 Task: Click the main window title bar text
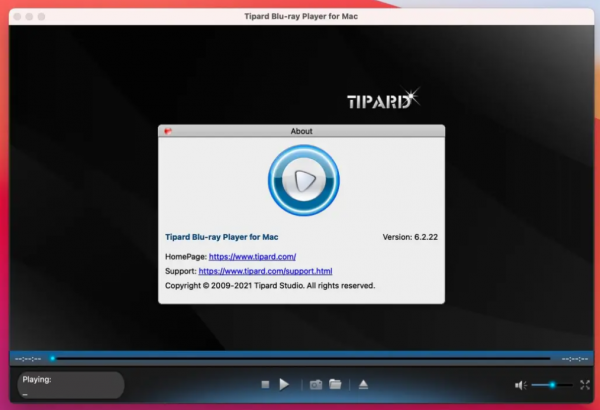(x=301, y=16)
